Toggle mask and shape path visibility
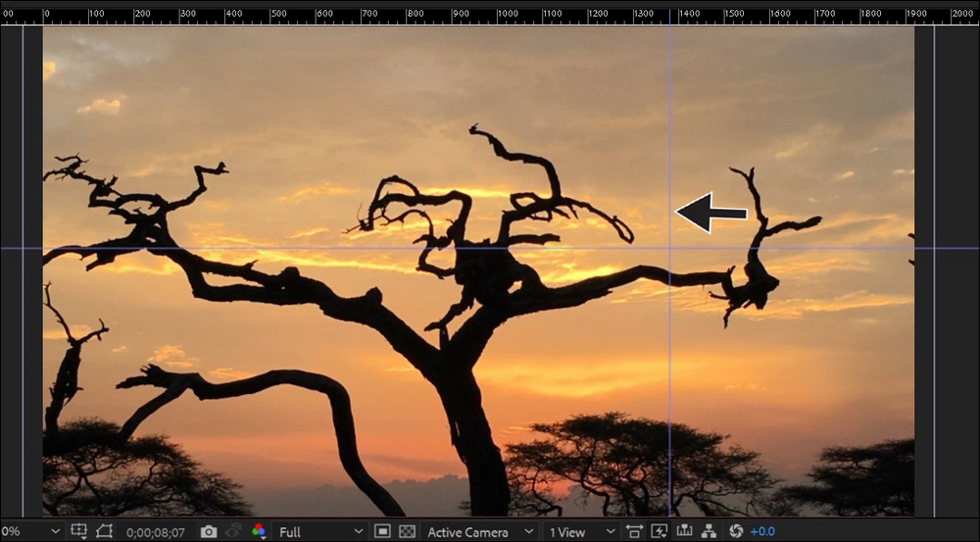The image size is (980, 542). pyautogui.click(x=105, y=531)
